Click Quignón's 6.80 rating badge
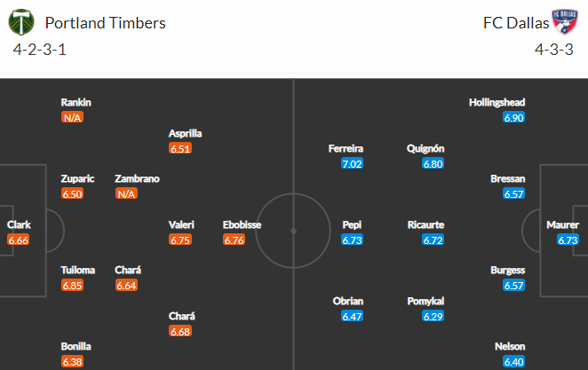 433,163
